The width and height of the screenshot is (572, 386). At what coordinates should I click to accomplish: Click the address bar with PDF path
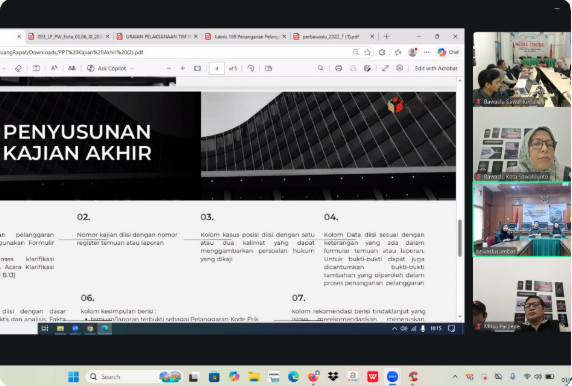175,52
